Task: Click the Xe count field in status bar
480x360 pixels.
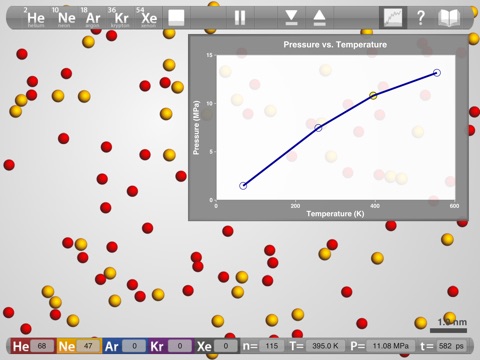Action: click(x=226, y=346)
